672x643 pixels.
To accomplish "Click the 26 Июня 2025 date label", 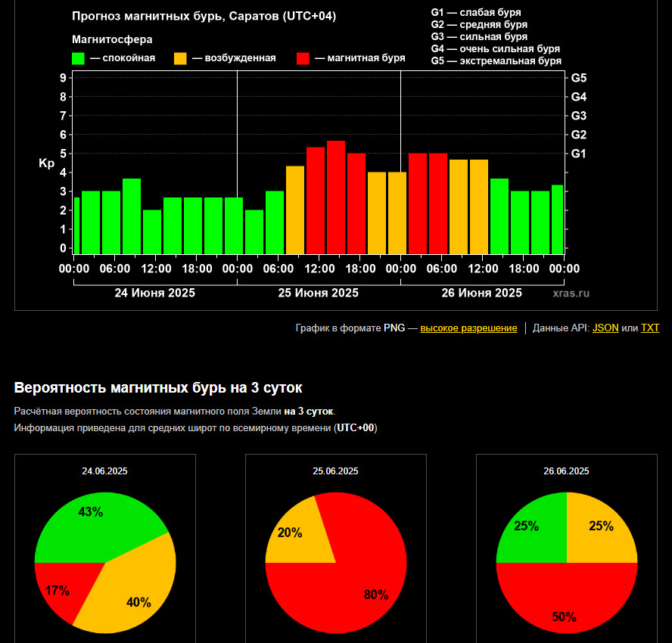I will pos(482,293).
